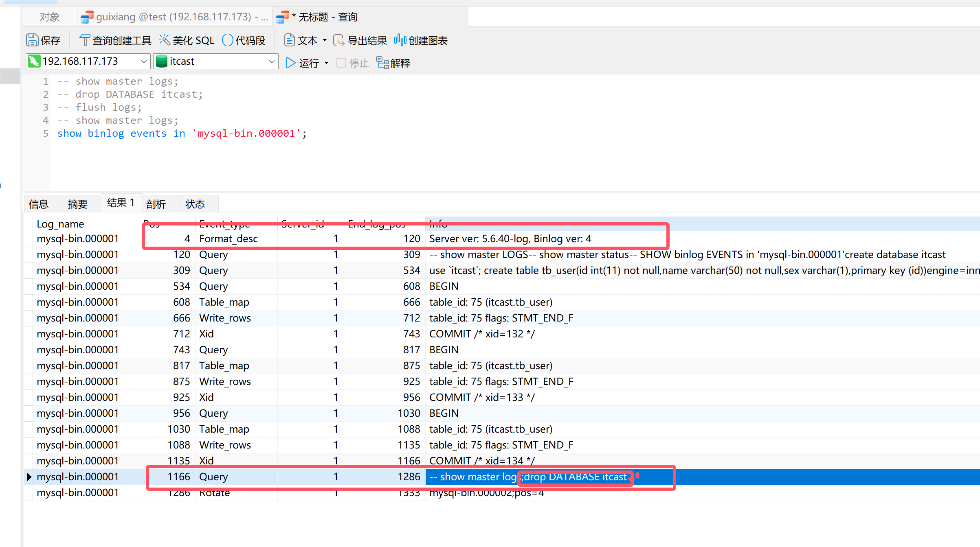Expand the itcast database dropdown
Viewport: 980px width, 547px height.
(272, 61)
